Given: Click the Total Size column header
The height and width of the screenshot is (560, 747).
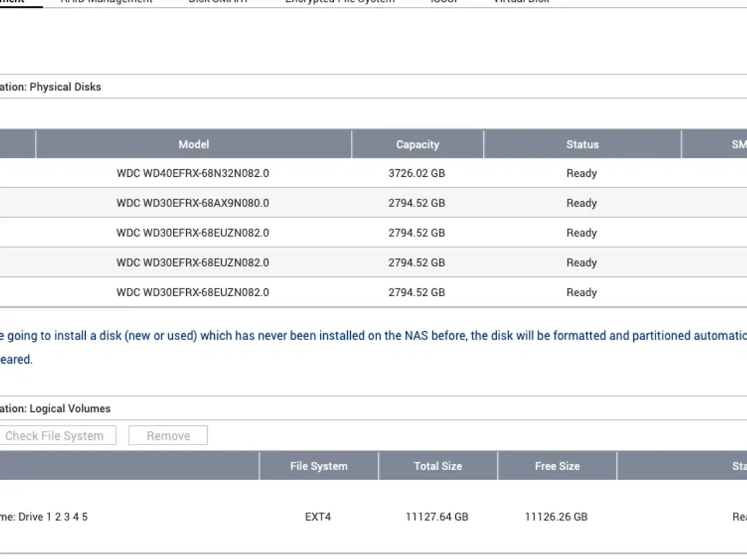Looking at the screenshot, I should point(438,466).
